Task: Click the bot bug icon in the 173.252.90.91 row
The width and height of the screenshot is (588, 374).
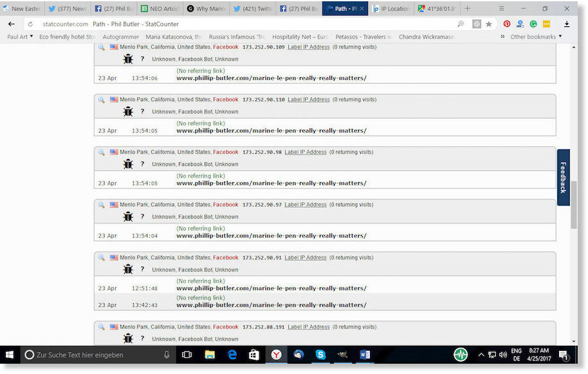Action: (128, 269)
